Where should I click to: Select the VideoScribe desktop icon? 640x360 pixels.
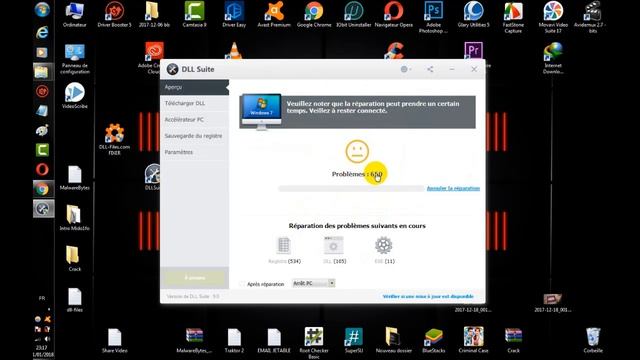(x=75, y=96)
